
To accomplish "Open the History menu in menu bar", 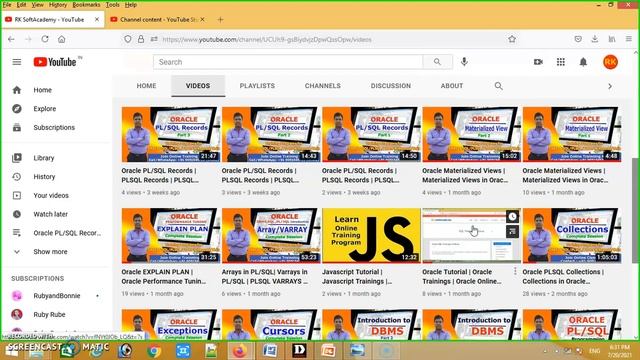I will [58, 5].
